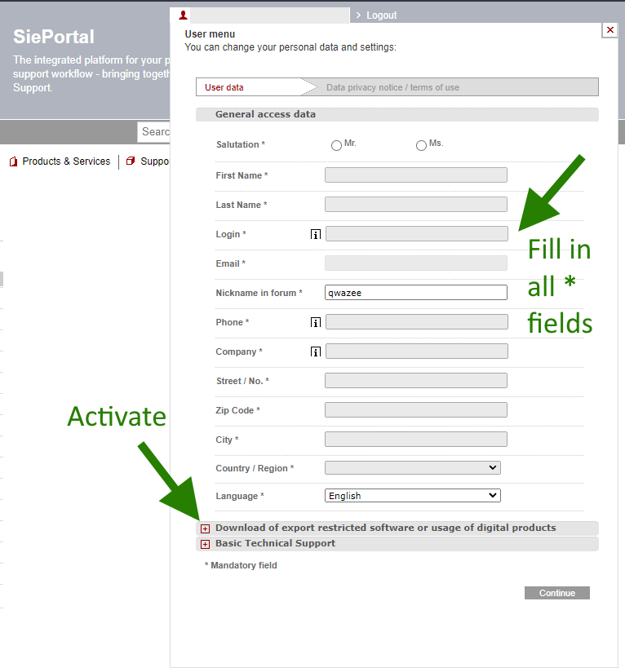Click the Nickname in forum field
The width and height of the screenshot is (625, 672).
[x=415, y=293]
